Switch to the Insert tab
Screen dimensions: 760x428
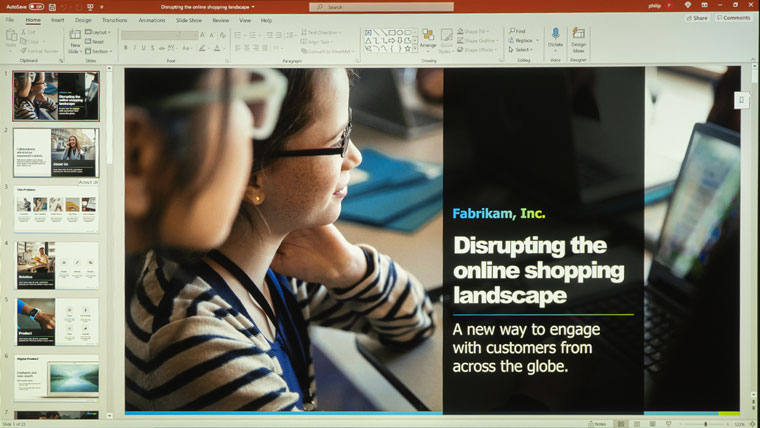coord(58,20)
